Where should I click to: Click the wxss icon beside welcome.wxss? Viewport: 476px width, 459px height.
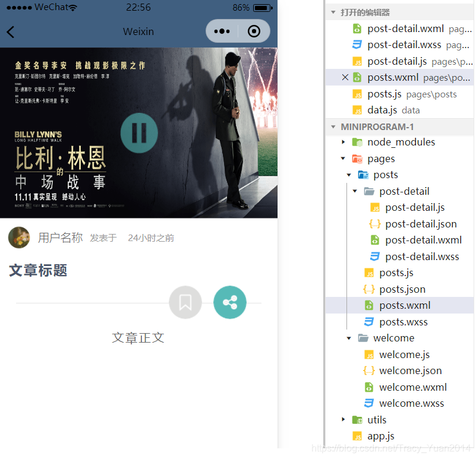pos(369,403)
